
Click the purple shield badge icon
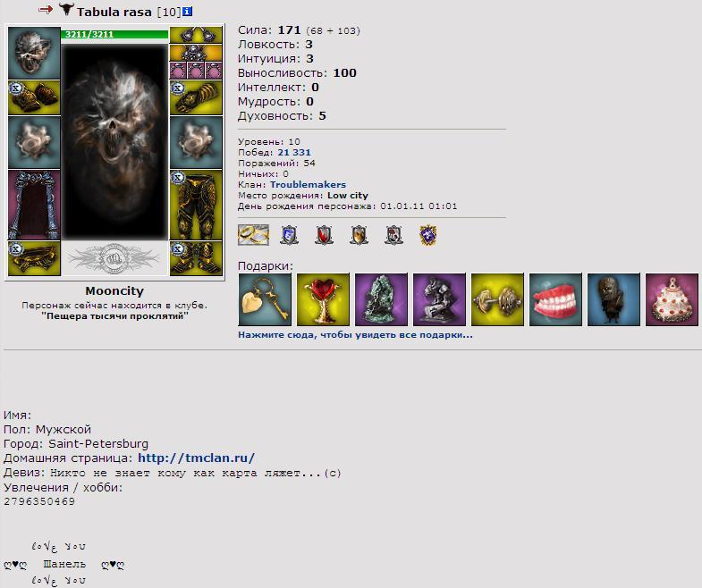point(428,235)
